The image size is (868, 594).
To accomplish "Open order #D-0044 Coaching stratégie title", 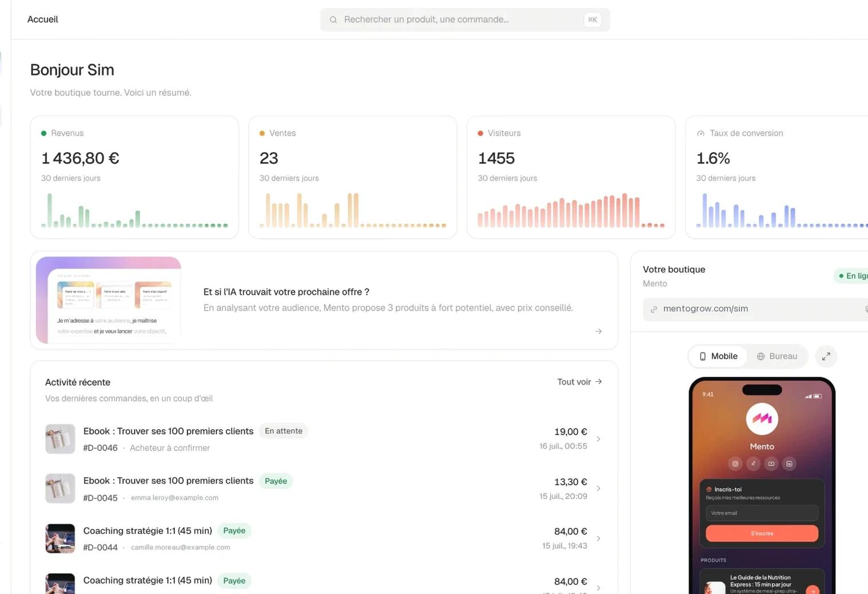I will click(x=148, y=530).
